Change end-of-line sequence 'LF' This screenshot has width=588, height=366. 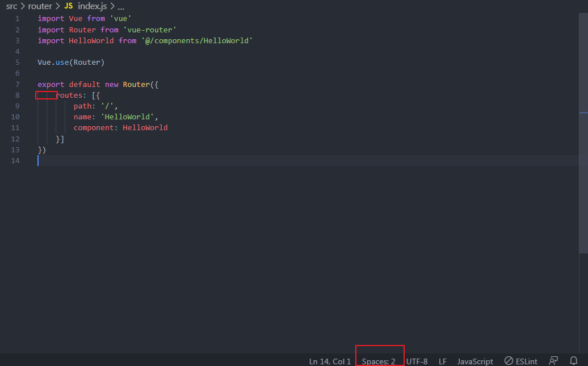click(x=443, y=361)
